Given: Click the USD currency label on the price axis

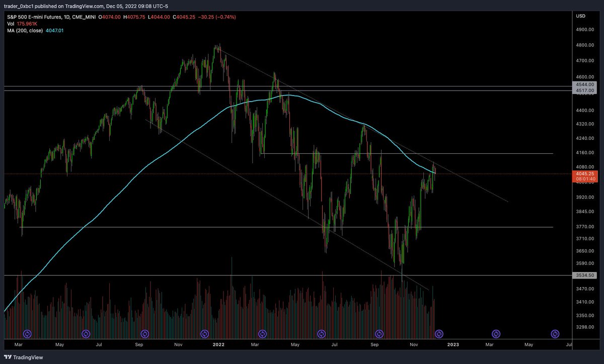Looking at the screenshot, I should [580, 17].
